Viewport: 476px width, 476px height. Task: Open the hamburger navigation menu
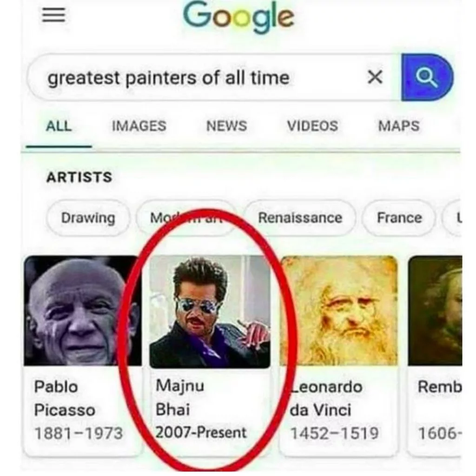tap(53, 14)
